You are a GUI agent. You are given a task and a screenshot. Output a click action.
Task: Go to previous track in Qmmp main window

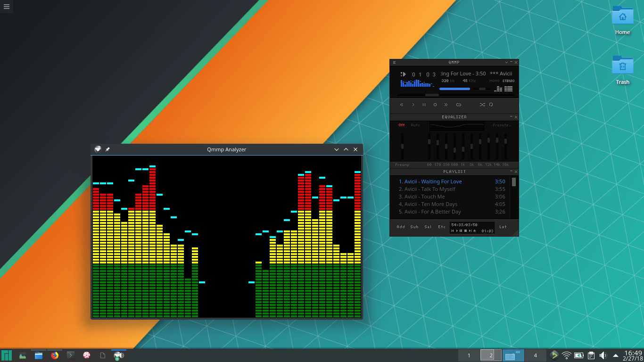[402, 105]
